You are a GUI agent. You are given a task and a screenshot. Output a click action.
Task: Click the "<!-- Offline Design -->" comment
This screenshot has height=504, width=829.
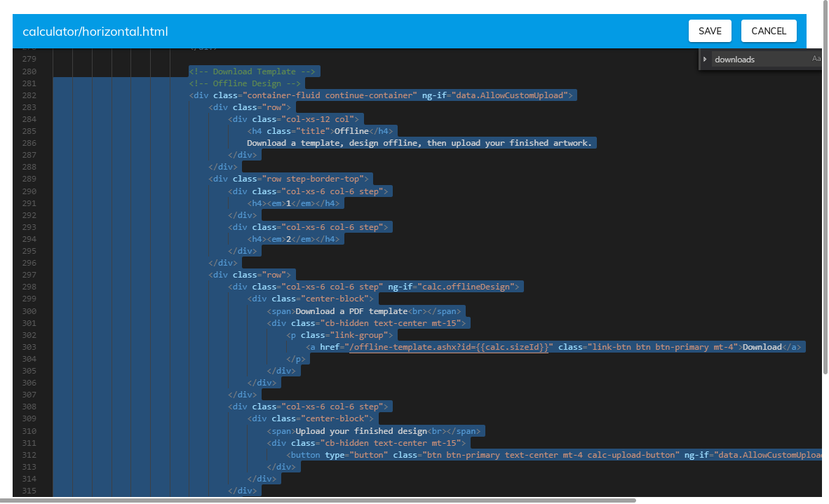point(245,83)
